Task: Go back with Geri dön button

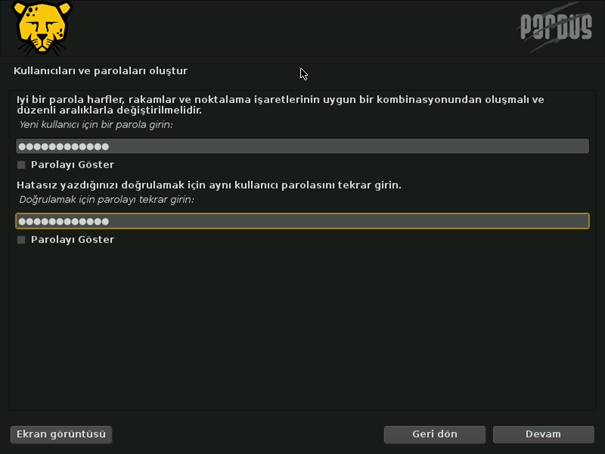Action: pos(434,434)
